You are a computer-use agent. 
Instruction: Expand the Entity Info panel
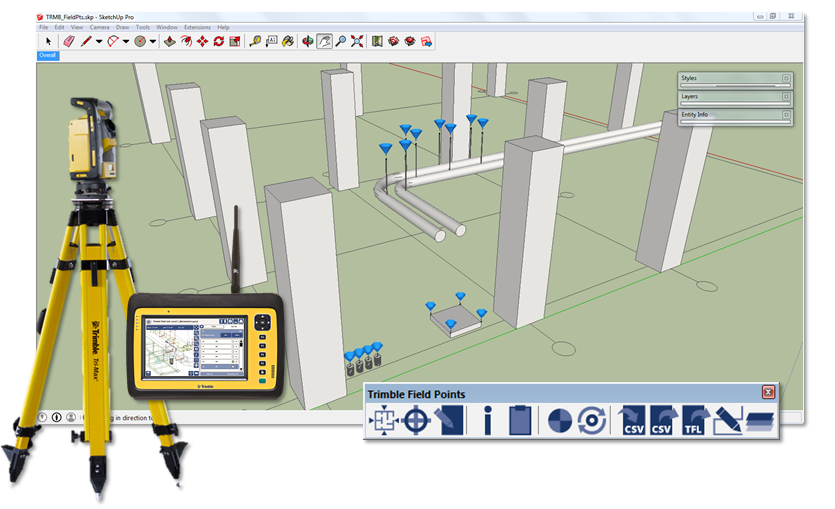point(785,115)
